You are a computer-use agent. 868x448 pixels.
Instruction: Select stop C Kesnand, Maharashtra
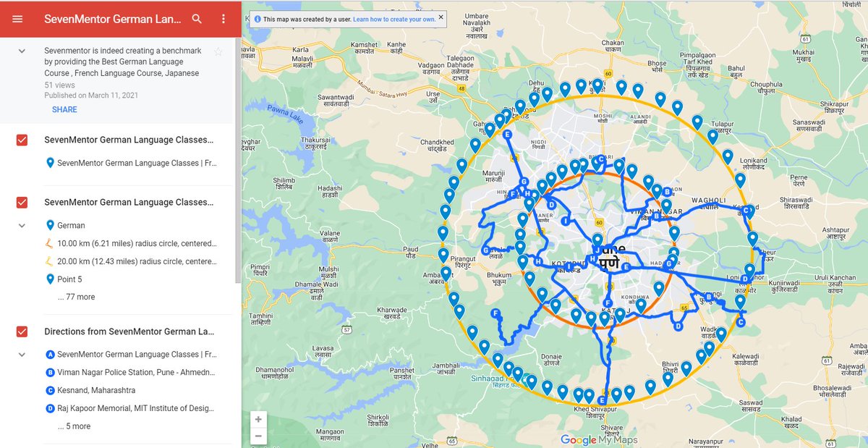pos(96,390)
